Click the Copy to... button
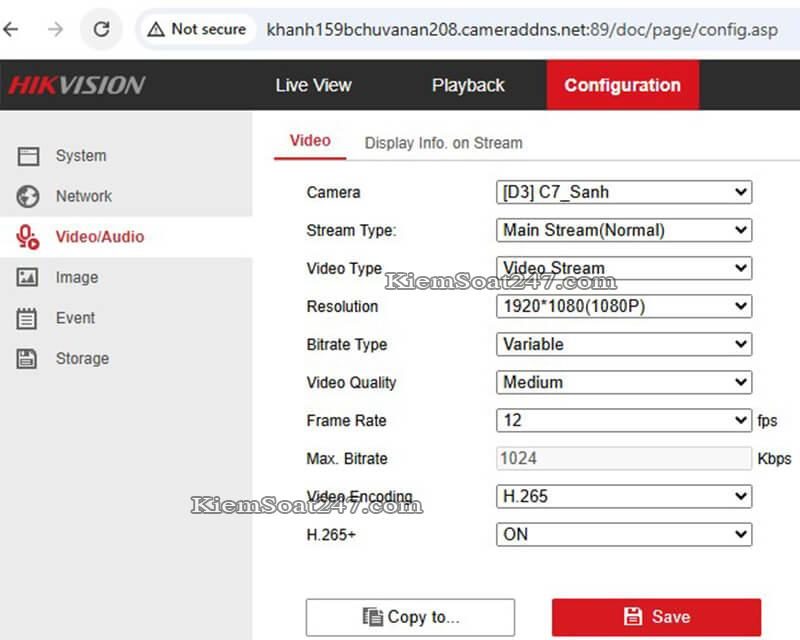800x640 pixels. (410, 617)
